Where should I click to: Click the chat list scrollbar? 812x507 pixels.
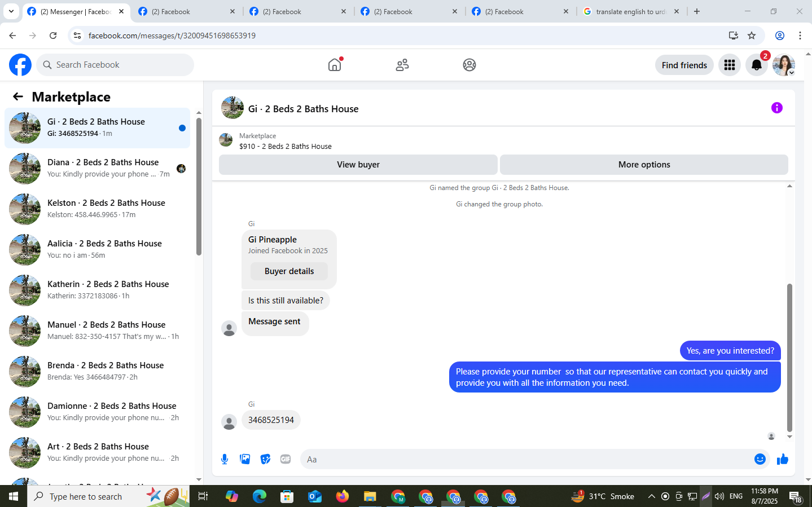pos(199,186)
